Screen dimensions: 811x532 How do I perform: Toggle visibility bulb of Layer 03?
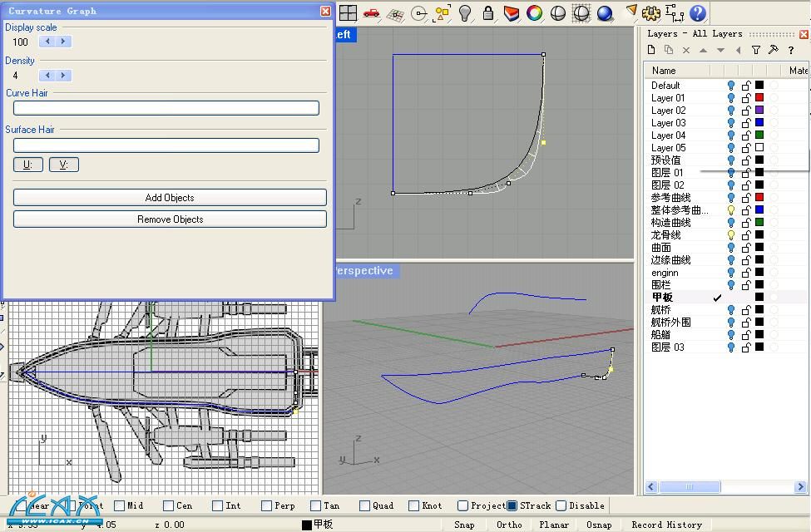731,123
